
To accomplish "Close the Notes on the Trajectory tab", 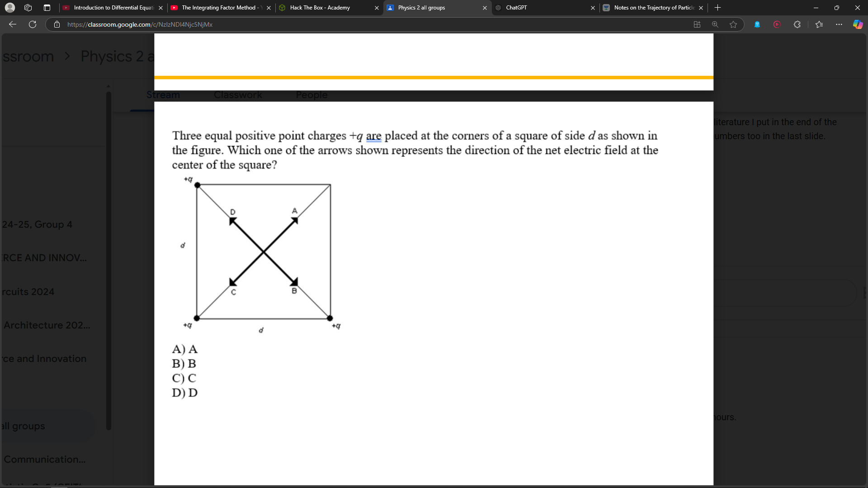I will 701,8.
